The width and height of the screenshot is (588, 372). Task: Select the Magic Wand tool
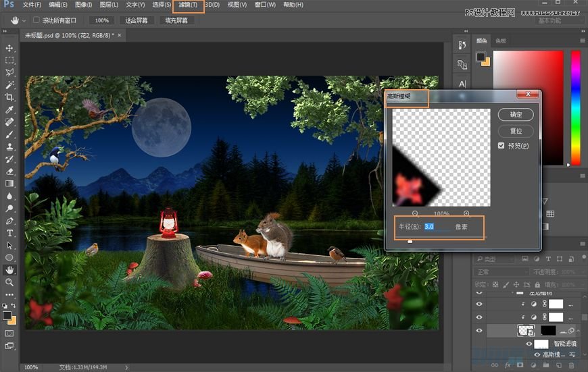(x=9, y=85)
